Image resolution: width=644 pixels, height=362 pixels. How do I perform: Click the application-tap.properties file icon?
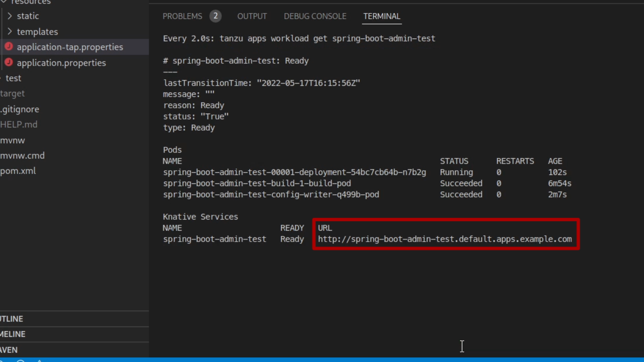[x=9, y=47]
